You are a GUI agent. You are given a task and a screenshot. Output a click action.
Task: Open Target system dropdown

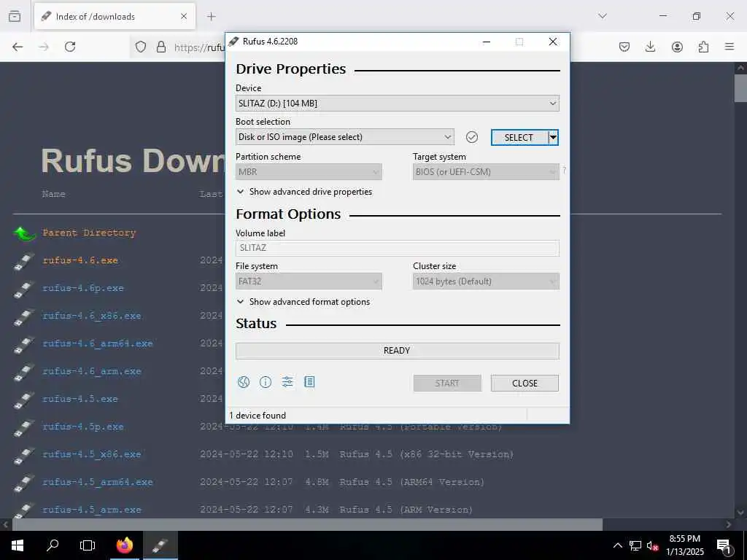[x=486, y=172]
